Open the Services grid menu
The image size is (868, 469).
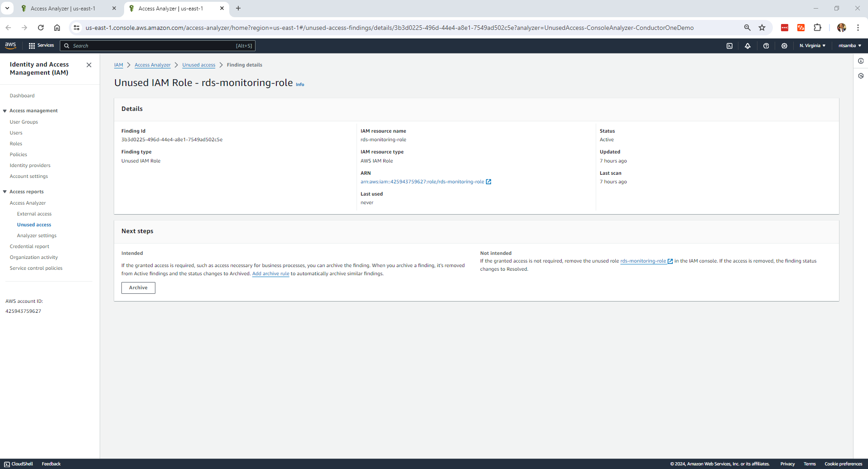tap(41, 46)
